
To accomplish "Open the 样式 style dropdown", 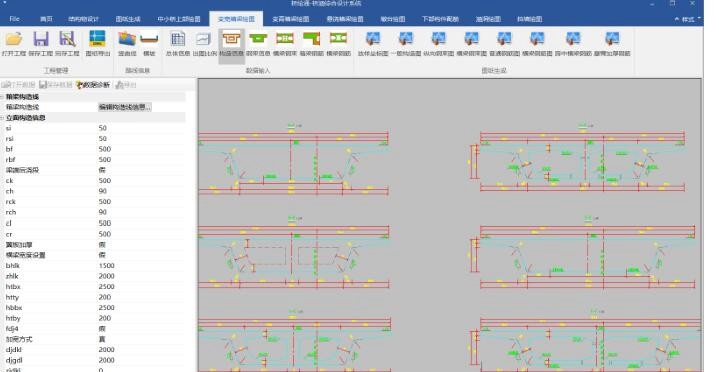I will coord(687,19).
